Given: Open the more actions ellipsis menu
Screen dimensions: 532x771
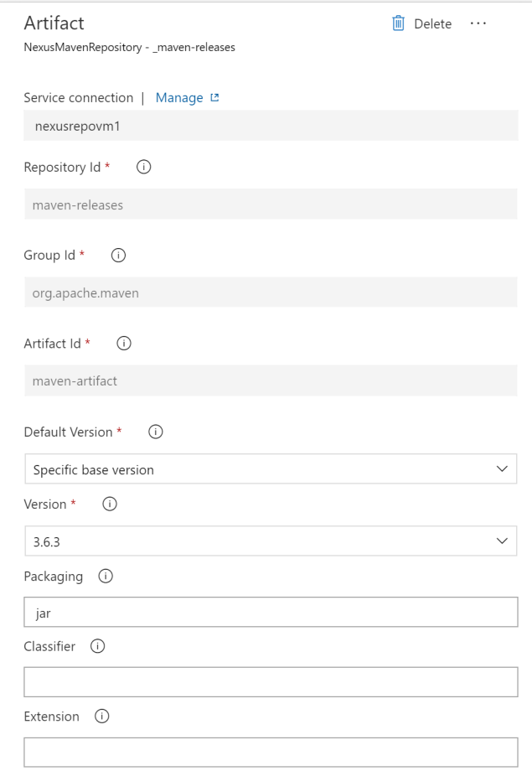Looking at the screenshot, I should pos(478,23).
